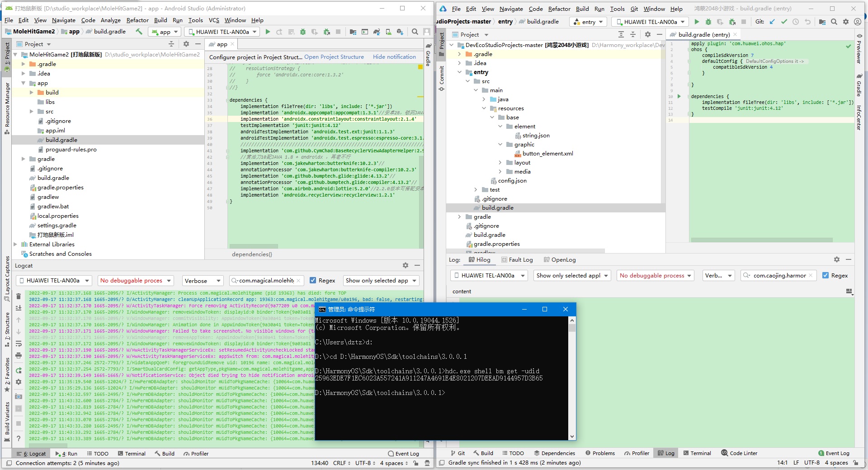Click Hide notification link
Viewport: 868px width, 470px height.
tap(394, 57)
